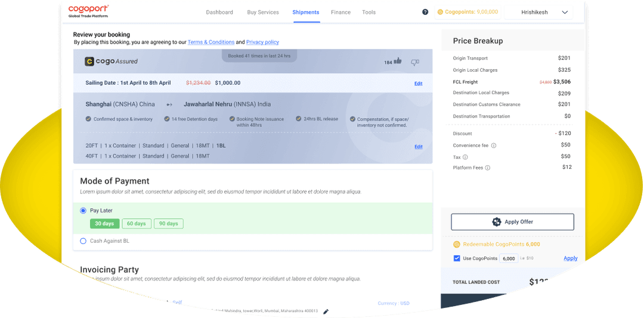The width and height of the screenshot is (644, 318).
Task: Click the thumbs up like icon
Action: click(398, 61)
